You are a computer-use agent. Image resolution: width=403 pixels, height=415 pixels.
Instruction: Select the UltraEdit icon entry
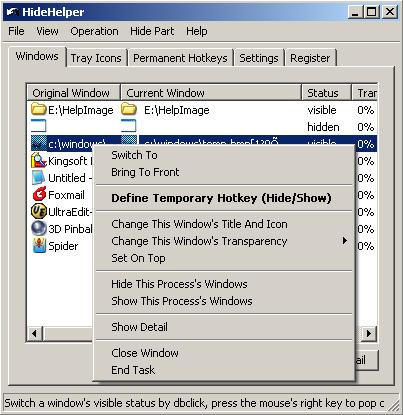(x=39, y=212)
